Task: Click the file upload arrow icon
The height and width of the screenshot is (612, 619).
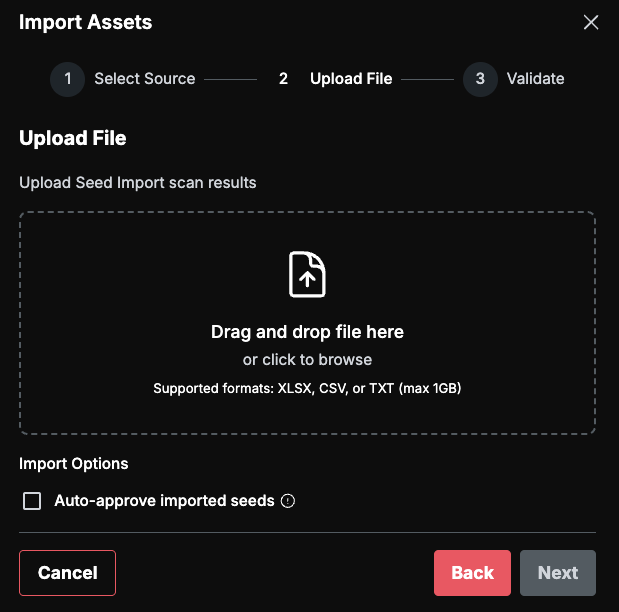Action: [307, 274]
